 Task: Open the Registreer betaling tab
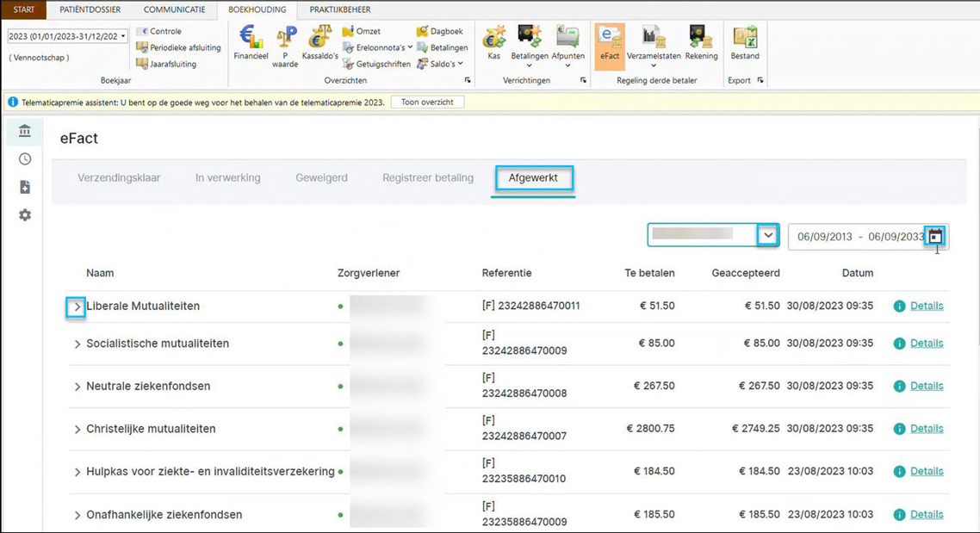coord(428,178)
